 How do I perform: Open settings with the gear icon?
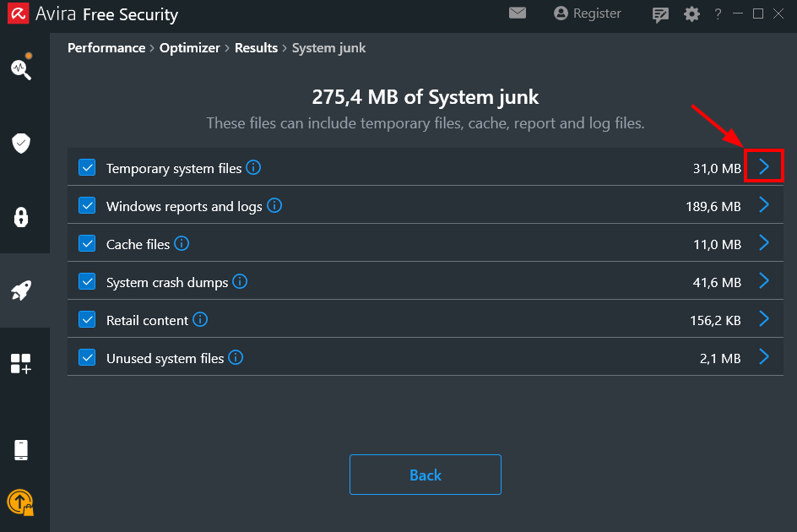(691, 14)
